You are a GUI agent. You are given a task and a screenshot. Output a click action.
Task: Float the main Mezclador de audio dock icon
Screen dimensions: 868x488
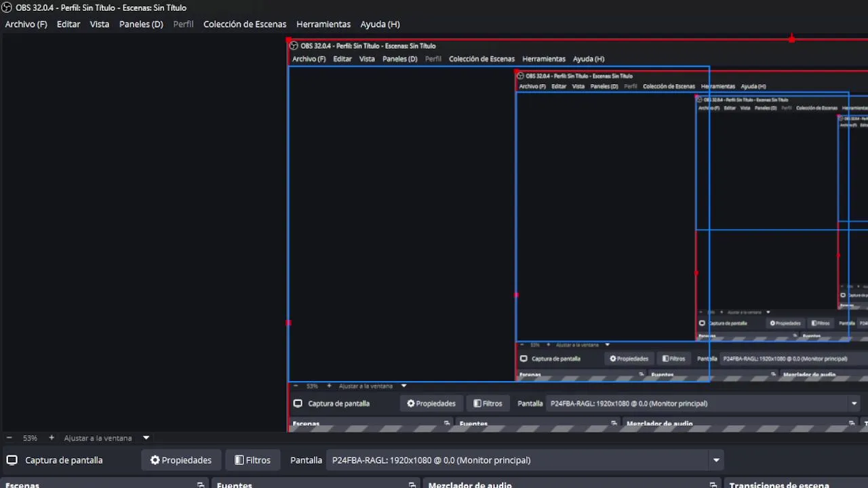pos(713,485)
